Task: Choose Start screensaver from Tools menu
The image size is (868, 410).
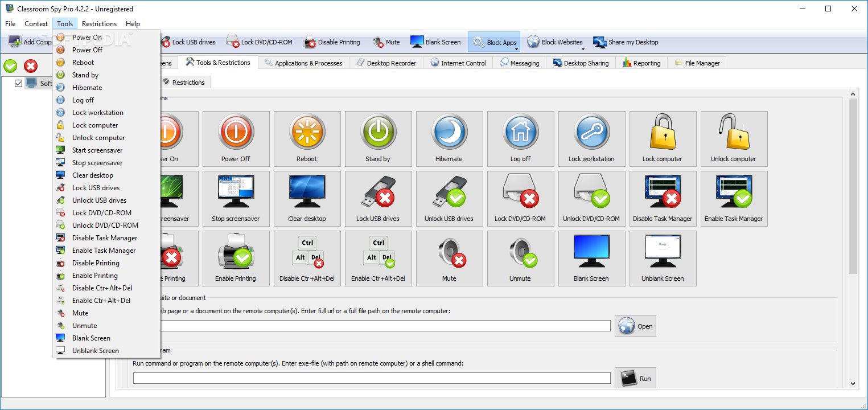Action: (106, 150)
